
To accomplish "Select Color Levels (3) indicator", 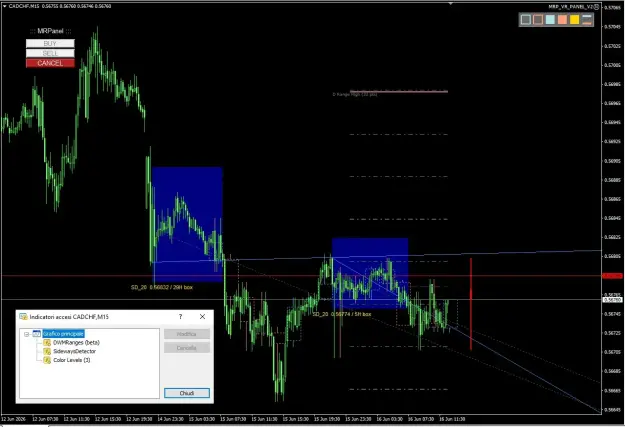I will 72,360.
